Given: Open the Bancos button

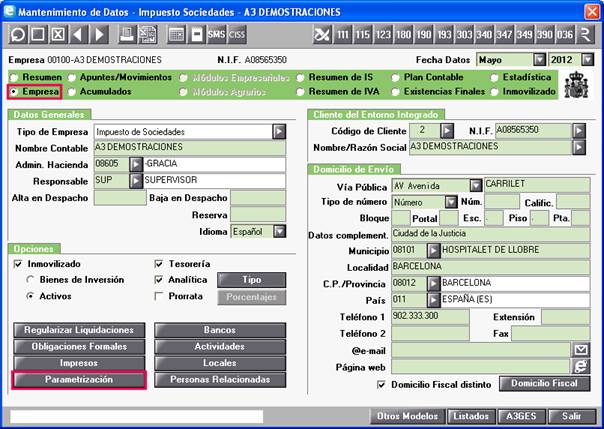Looking at the screenshot, I should coord(220,330).
